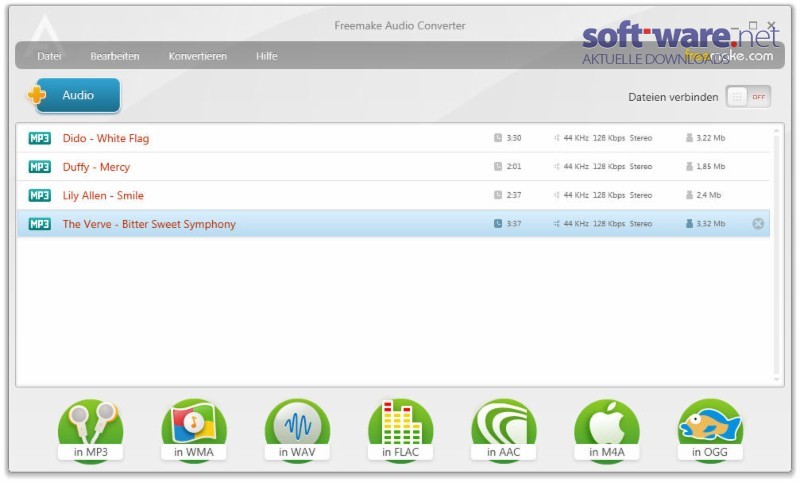
Task: Click the 2:37 duration value
Action: 514,195
